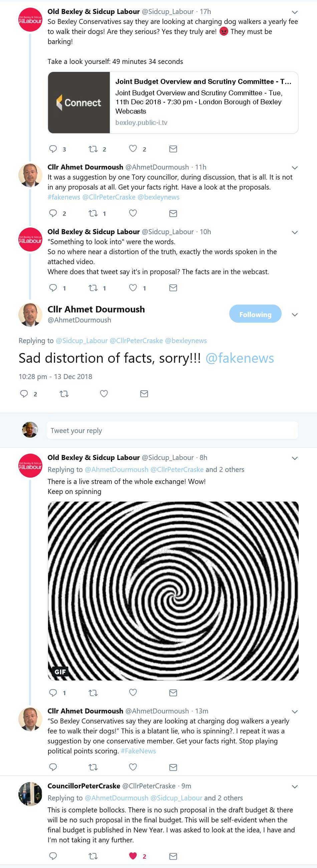
Task: Retweet the 'blatant lie' tweet by Ahmet Dourmoush
Action: tap(93, 767)
